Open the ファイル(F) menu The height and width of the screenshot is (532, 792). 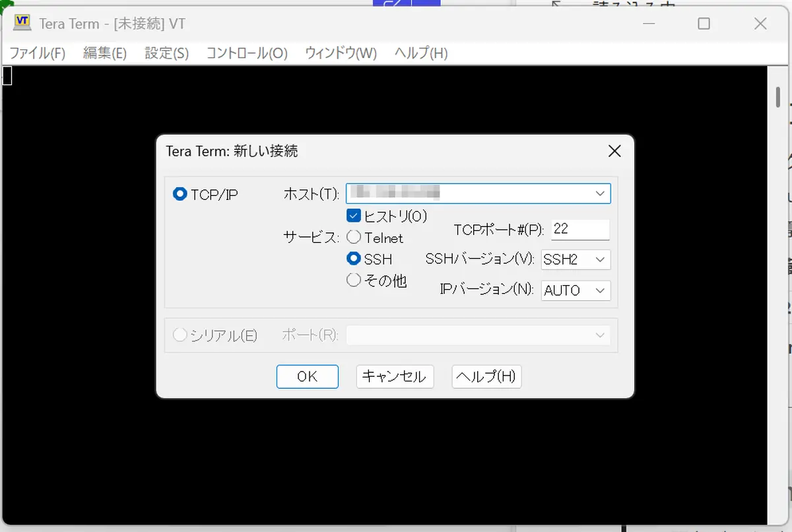38,53
